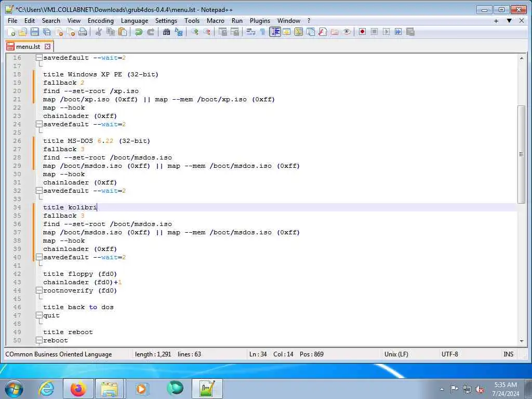Open the Encoding menu
Screen dimensions: 532x399
pos(101,21)
